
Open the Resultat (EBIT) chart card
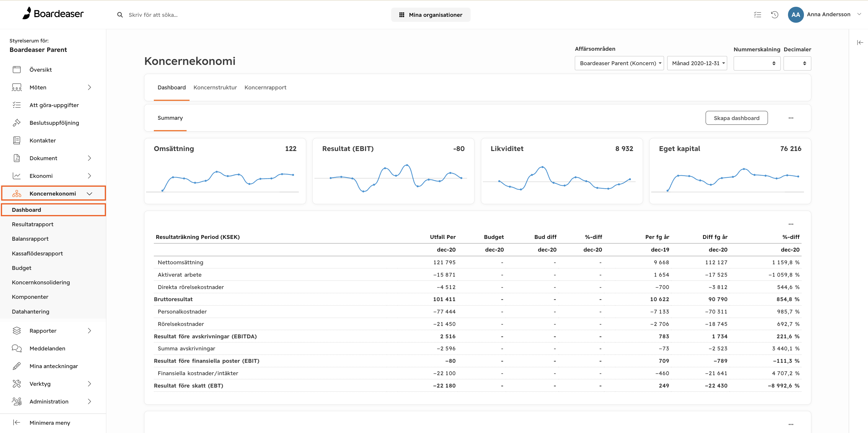point(393,171)
